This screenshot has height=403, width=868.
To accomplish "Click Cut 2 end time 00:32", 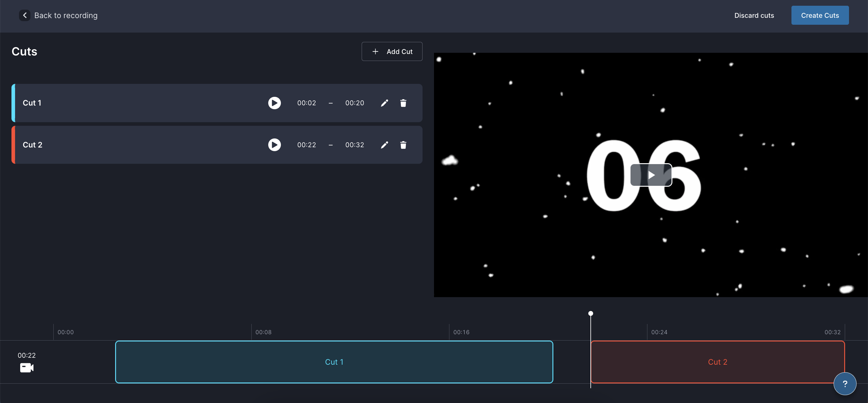I will click(x=354, y=145).
